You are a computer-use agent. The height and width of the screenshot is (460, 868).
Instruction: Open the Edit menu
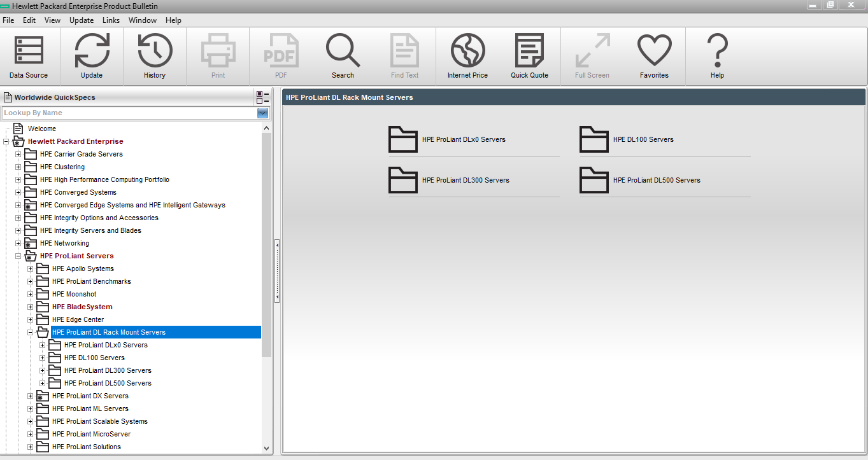(x=29, y=20)
